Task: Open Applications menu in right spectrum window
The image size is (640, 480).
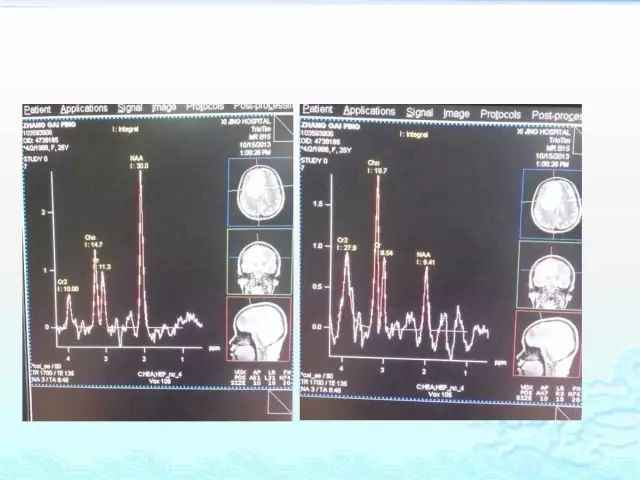Action: coord(369,111)
